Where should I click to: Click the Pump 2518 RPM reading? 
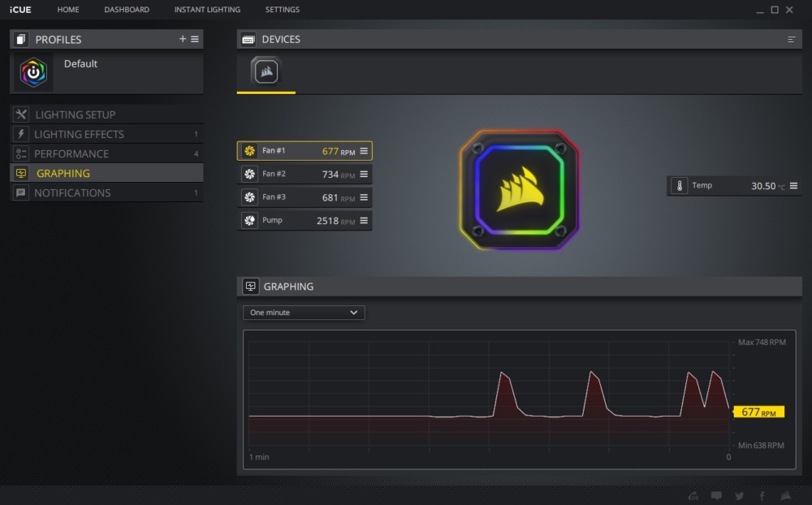tap(336, 221)
